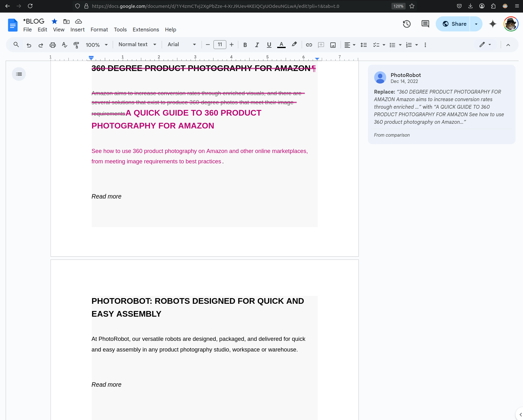523x420 pixels.
Task: Open Gemini sparkle assistant
Action: tap(493, 24)
